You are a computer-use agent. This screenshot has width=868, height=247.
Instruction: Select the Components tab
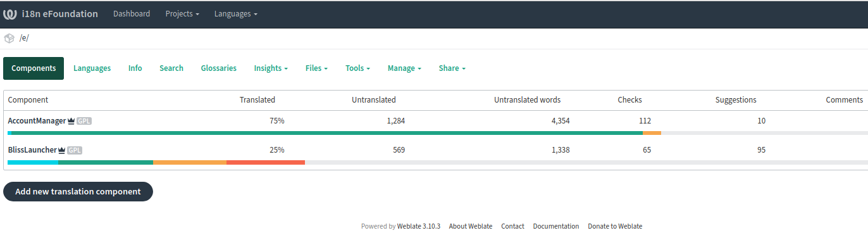point(34,68)
